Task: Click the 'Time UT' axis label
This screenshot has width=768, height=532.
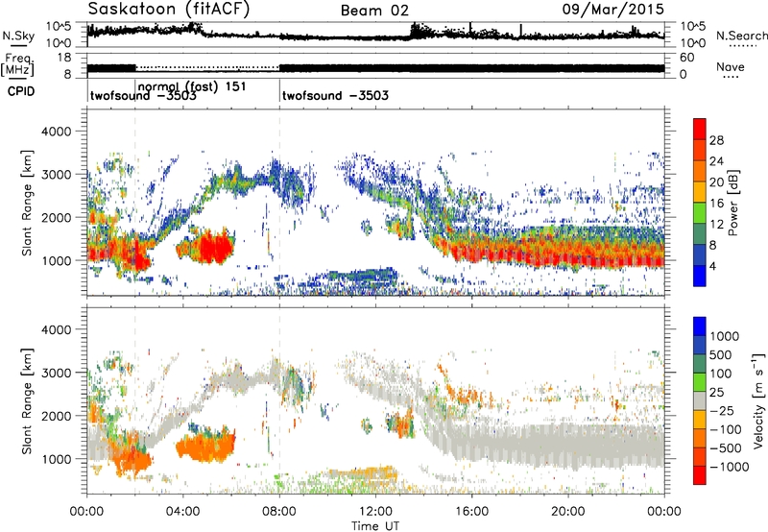Action: [x=375, y=526]
